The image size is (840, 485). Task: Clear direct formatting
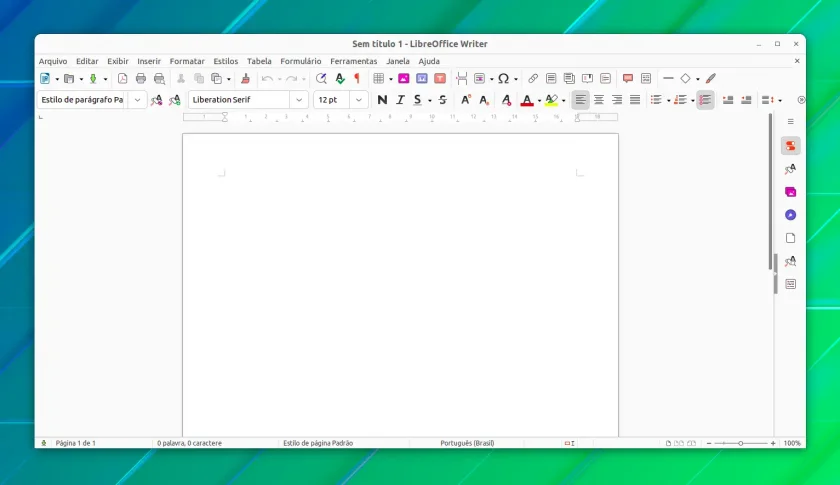tap(506, 100)
